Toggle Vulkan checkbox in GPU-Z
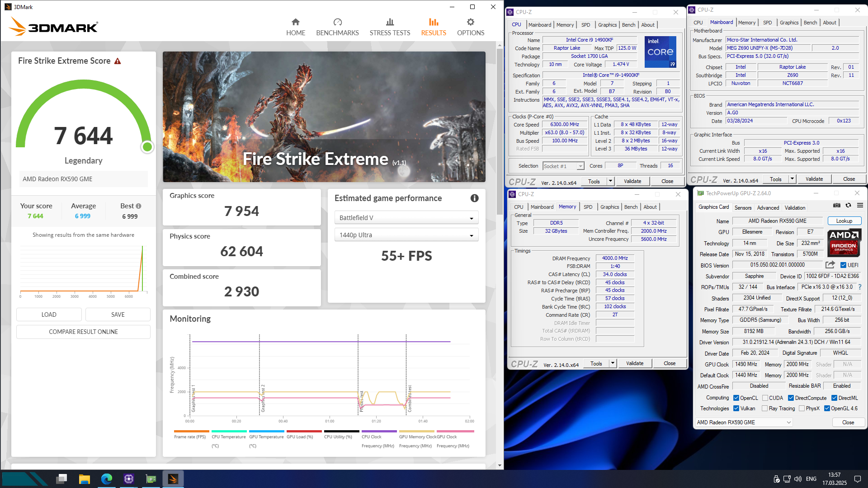 [736, 408]
